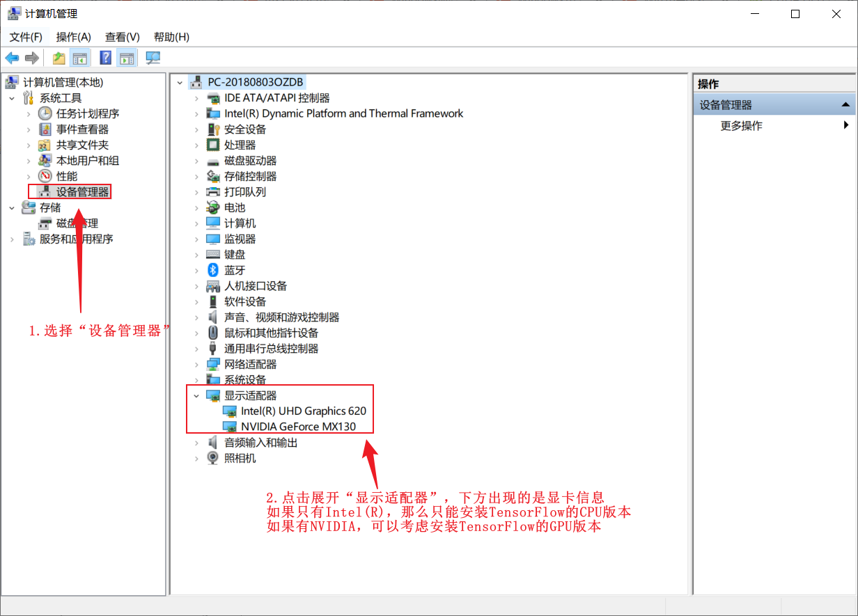The width and height of the screenshot is (858, 616).
Task: Click the 网络适配器 network adapter icon
Action: point(213,364)
